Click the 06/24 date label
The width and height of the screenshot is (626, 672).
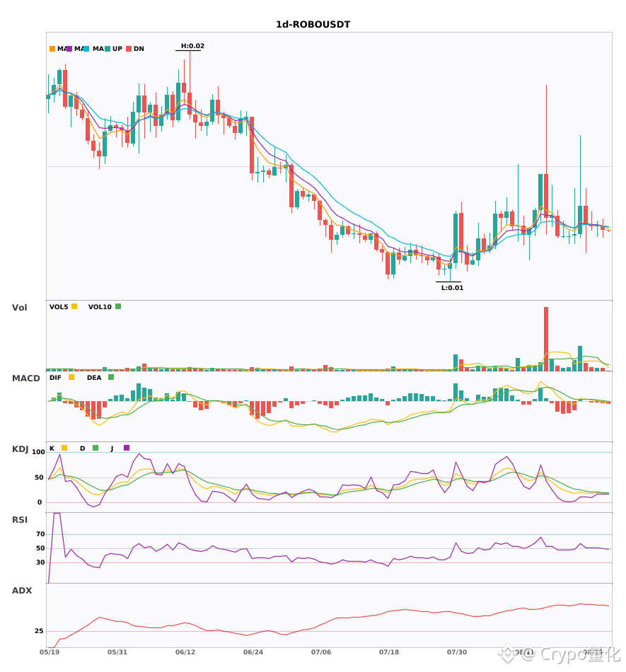click(253, 652)
